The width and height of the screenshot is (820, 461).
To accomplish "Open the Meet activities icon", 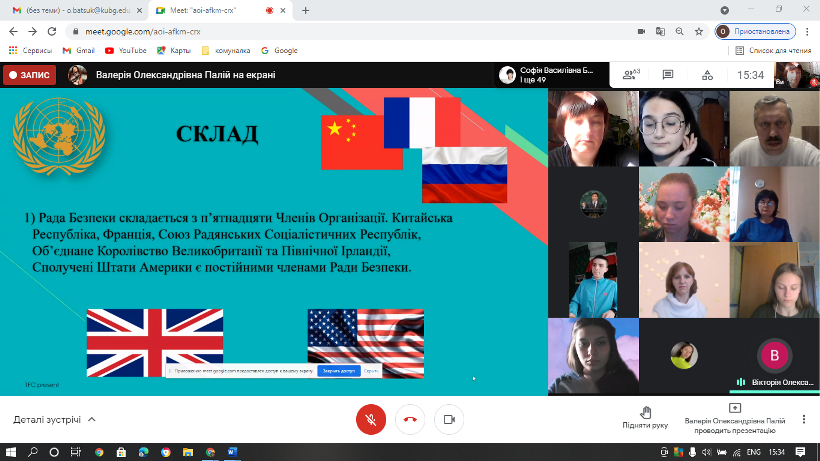I will click(x=707, y=75).
